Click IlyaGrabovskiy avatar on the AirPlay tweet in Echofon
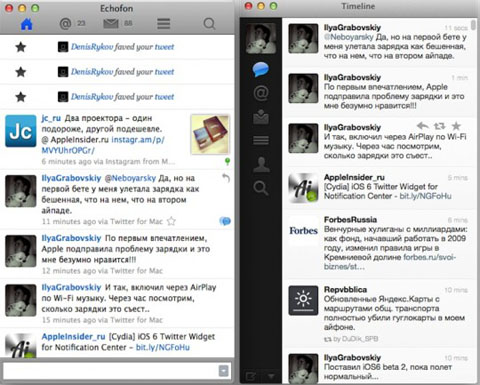This screenshot has width=480, height=385. tap(21, 300)
